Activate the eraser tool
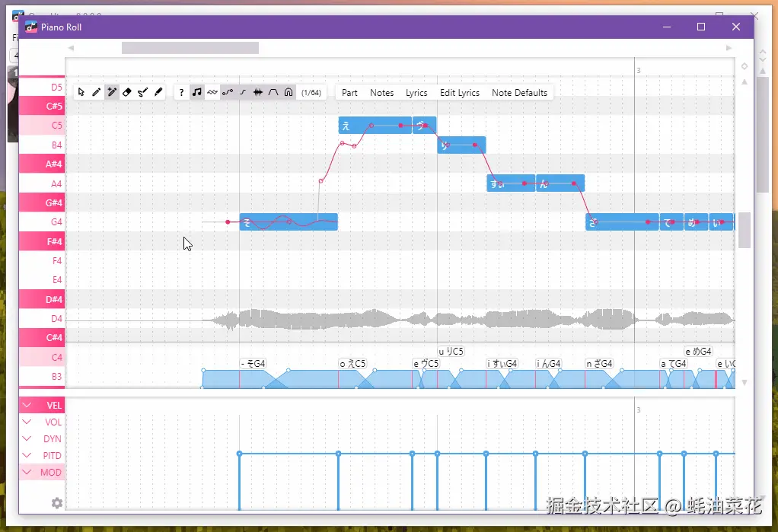 click(127, 91)
